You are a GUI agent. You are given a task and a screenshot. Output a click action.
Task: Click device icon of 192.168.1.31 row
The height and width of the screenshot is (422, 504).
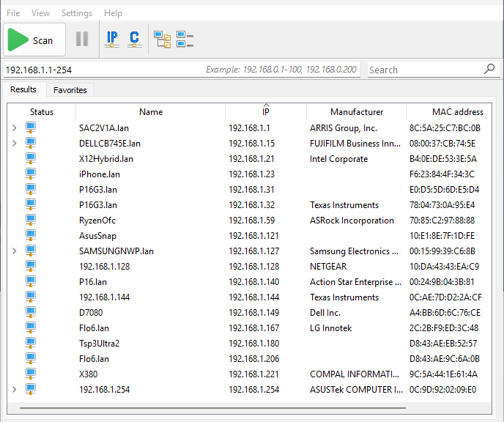(x=31, y=189)
